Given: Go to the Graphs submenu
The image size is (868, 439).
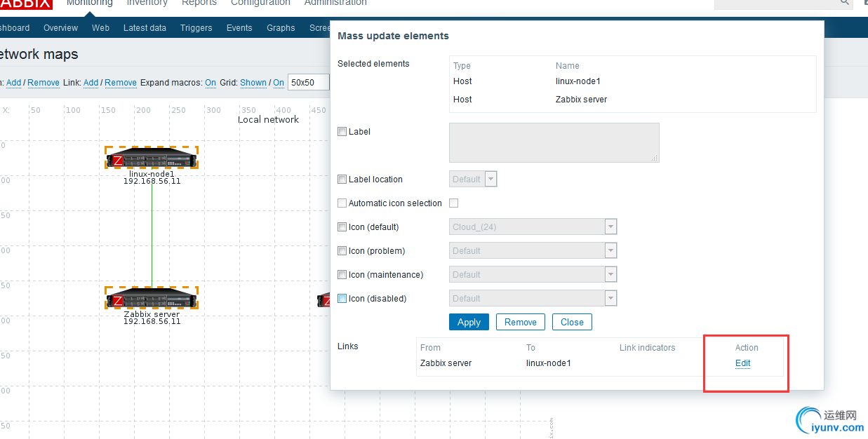Looking at the screenshot, I should point(281,28).
